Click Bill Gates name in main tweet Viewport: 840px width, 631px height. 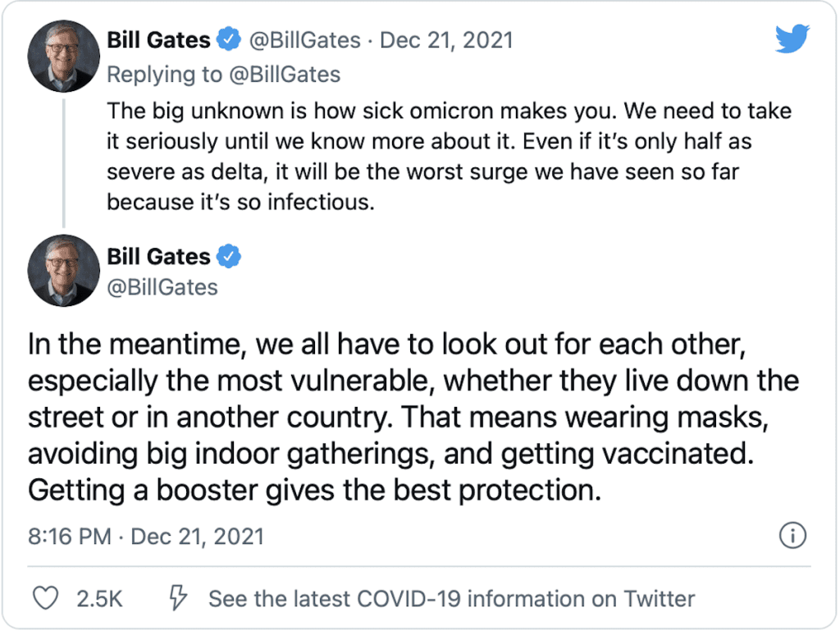pyautogui.click(x=158, y=257)
